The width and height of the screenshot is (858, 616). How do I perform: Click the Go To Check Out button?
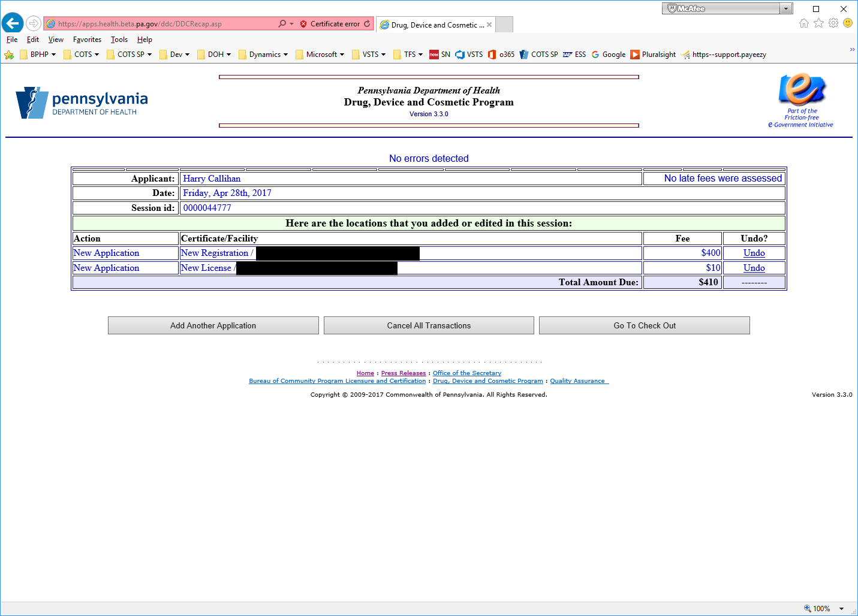click(644, 325)
